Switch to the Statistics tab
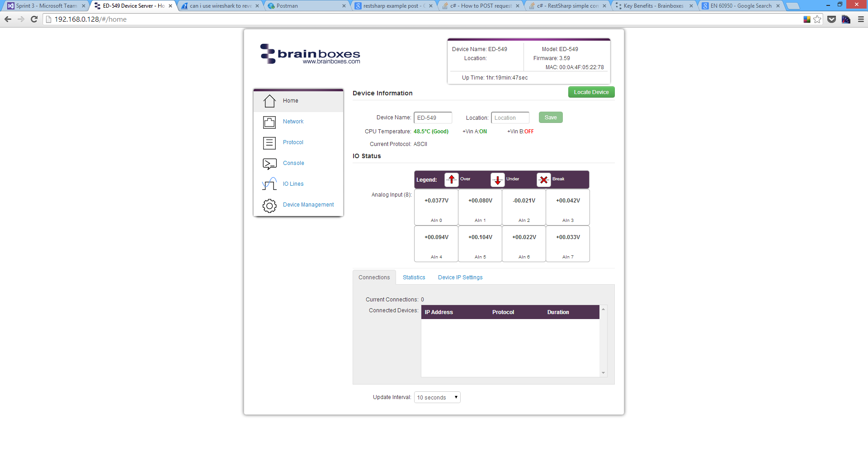The width and height of the screenshot is (868, 470). tap(414, 277)
